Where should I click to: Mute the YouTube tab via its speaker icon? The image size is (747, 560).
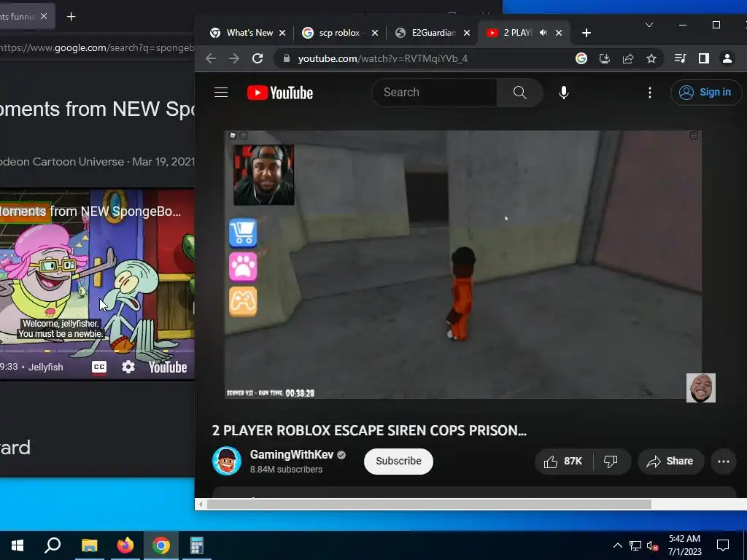[x=543, y=33]
